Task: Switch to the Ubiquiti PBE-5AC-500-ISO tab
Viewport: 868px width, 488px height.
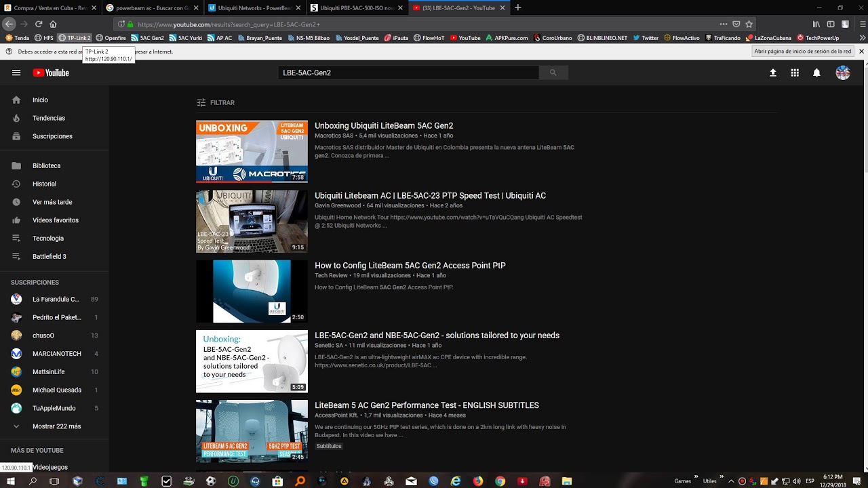Action: pos(356,8)
